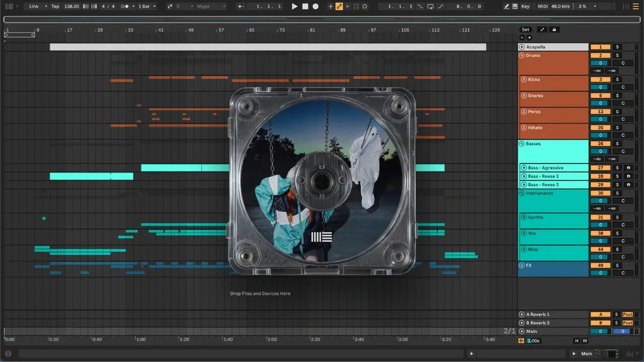Click the Stop transport button

pos(305,6)
